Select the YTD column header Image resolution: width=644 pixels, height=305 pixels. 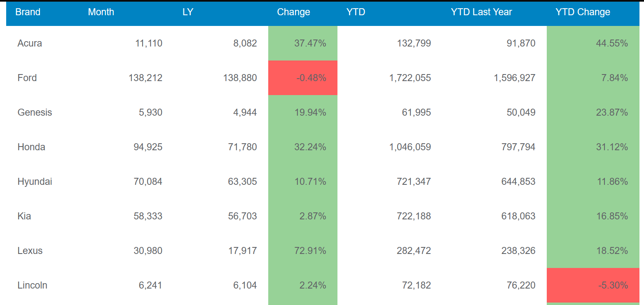point(356,12)
